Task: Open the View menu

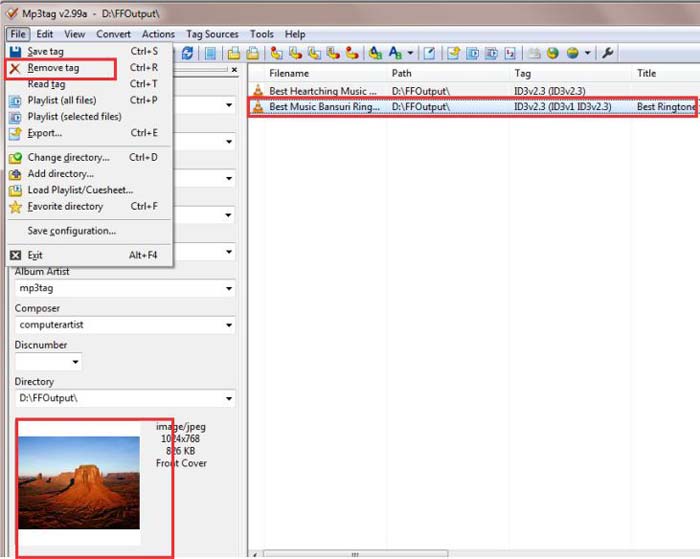Action: (75, 34)
